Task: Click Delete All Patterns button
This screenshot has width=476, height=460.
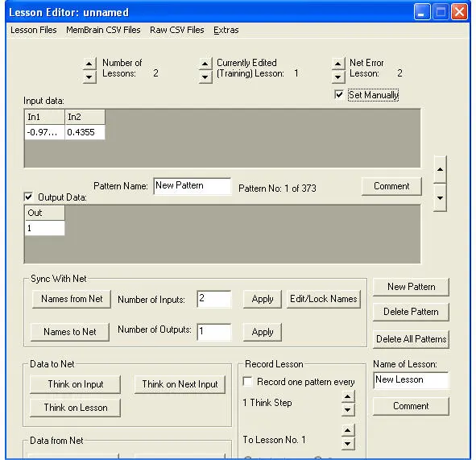Action: click(x=411, y=339)
